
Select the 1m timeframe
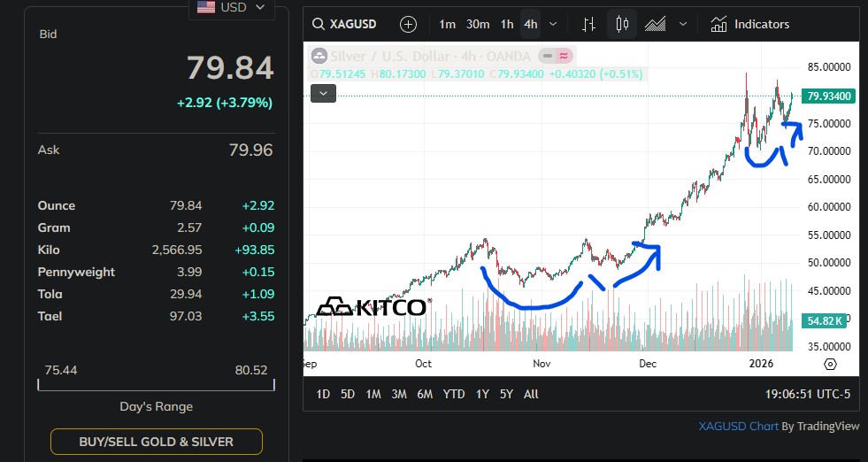tap(448, 25)
